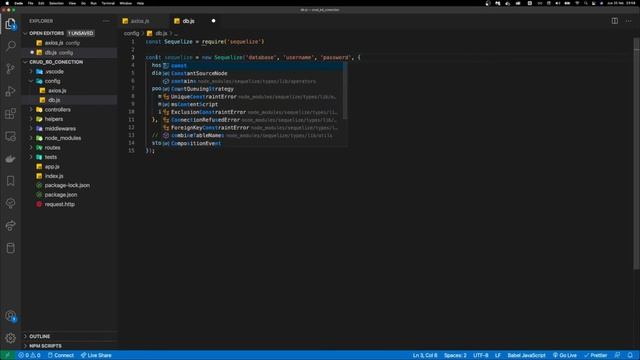Open the Run and Debug view
Viewport: 640px width, 360px height.
pos(11,91)
